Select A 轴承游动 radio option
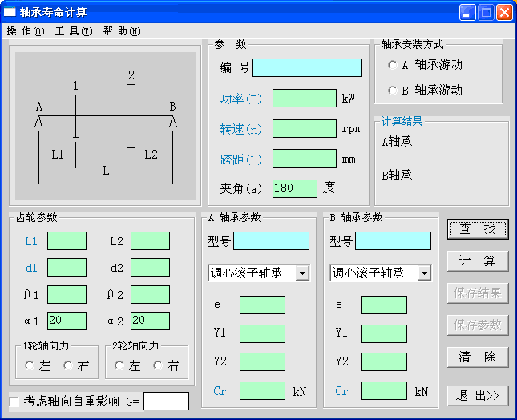Viewport: 517px width, 420px height. pyautogui.click(x=392, y=65)
